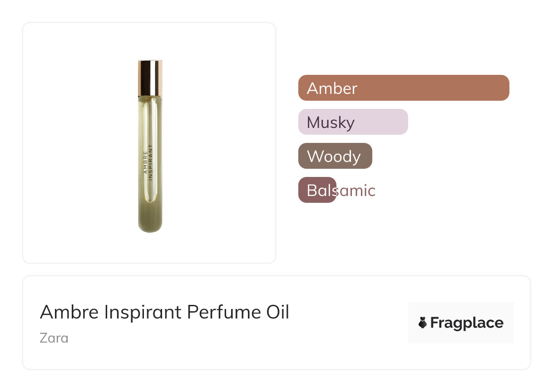Click the word Musky in the lilac bar
The height and width of the screenshot is (392, 553).
tap(331, 122)
